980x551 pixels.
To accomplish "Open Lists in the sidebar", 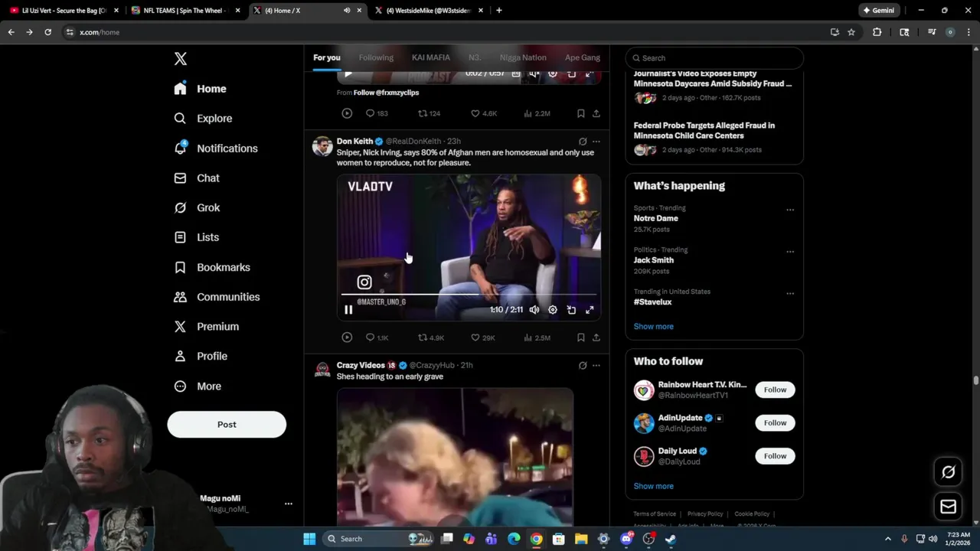I will (x=197, y=237).
